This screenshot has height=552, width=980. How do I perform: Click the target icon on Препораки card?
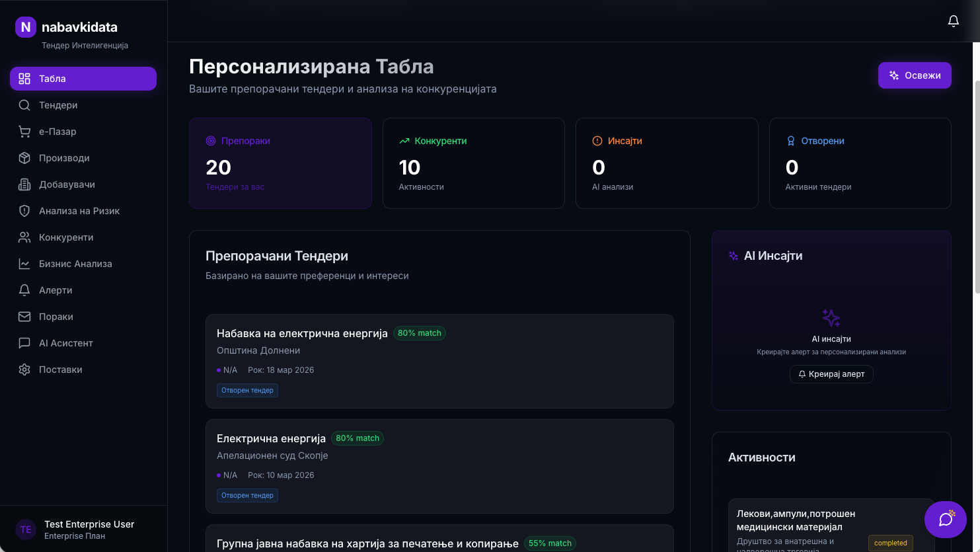pos(211,141)
